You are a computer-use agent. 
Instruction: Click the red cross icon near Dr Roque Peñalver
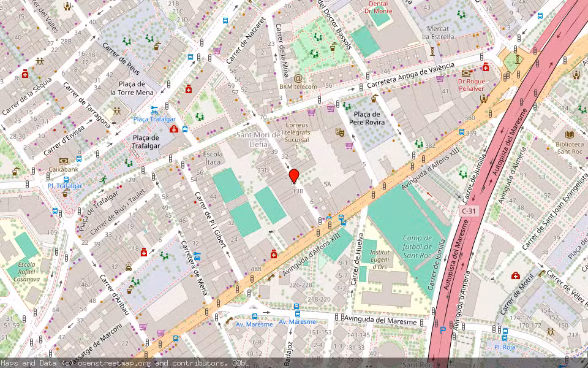486,67
